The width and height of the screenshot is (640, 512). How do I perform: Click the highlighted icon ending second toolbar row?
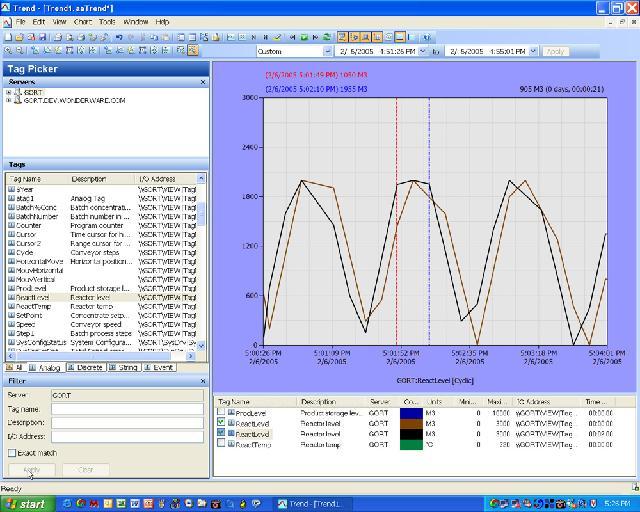coord(193,51)
